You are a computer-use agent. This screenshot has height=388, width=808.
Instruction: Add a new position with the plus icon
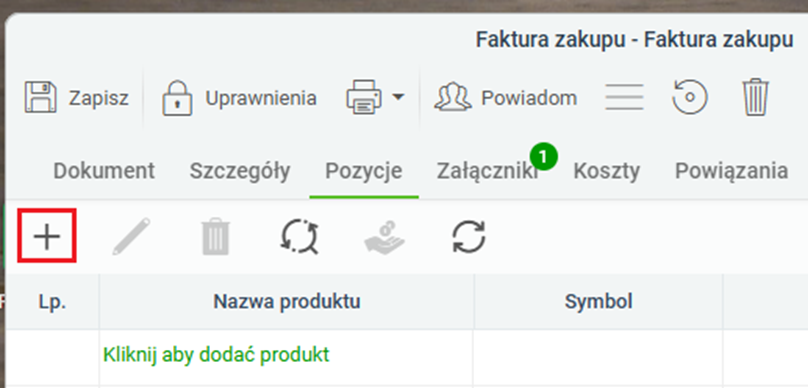tap(47, 235)
